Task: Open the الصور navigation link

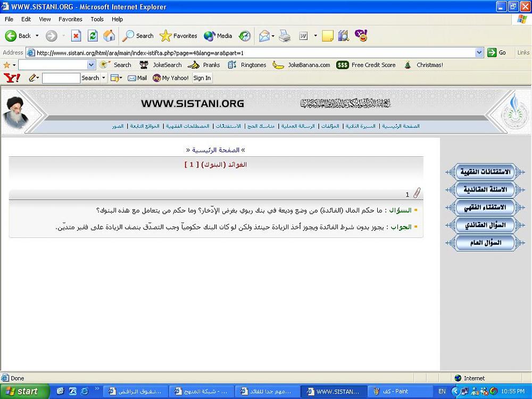Action: (x=118, y=126)
